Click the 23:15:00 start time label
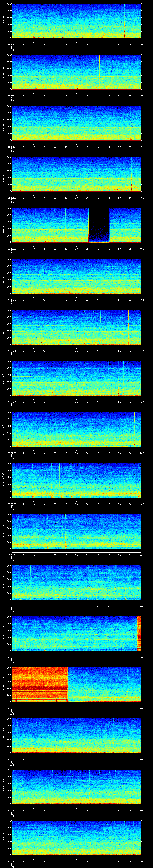The height and width of the screenshot is (868, 153). pyautogui.click(x=12, y=96)
